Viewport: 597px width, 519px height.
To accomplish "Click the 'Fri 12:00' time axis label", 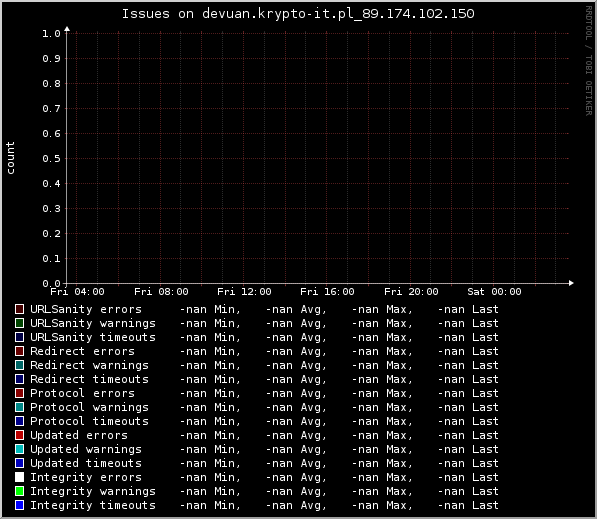I will (244, 292).
